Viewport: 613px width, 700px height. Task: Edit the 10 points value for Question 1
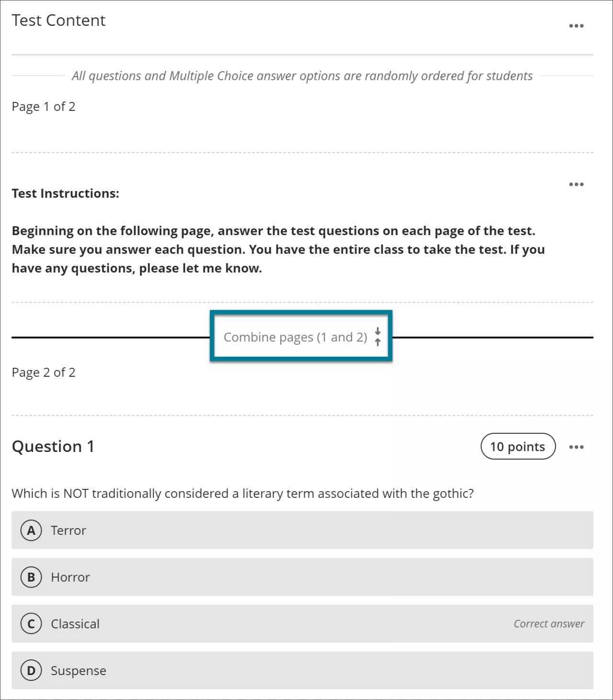pos(518,446)
